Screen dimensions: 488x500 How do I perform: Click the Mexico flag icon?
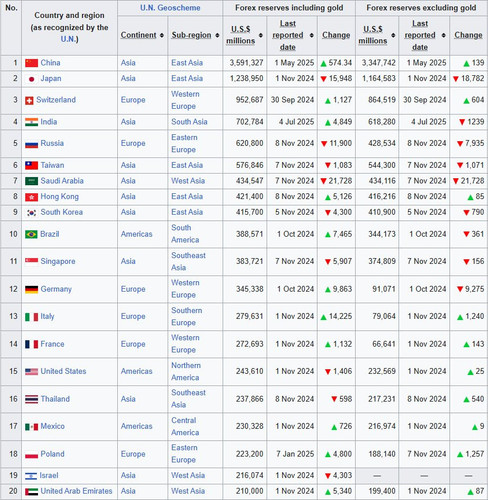pos(31,427)
